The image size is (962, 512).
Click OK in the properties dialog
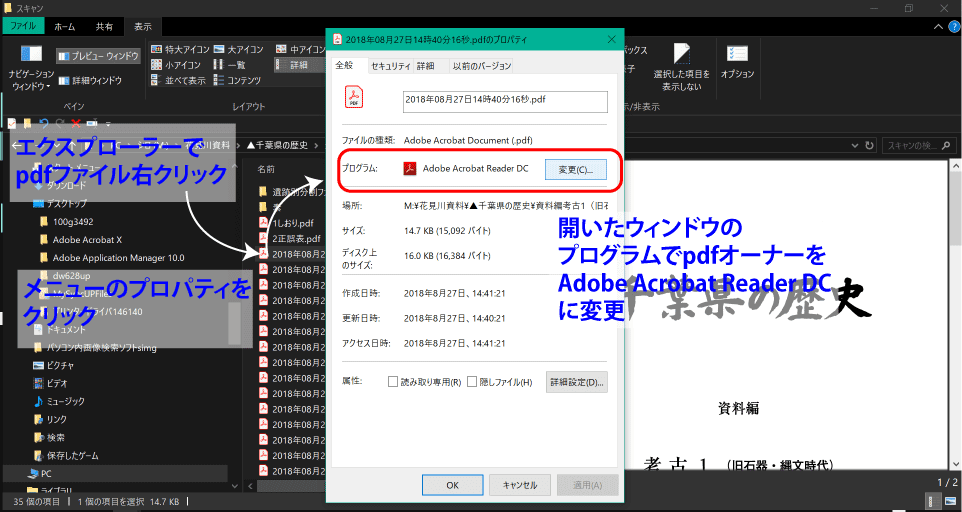click(x=452, y=485)
